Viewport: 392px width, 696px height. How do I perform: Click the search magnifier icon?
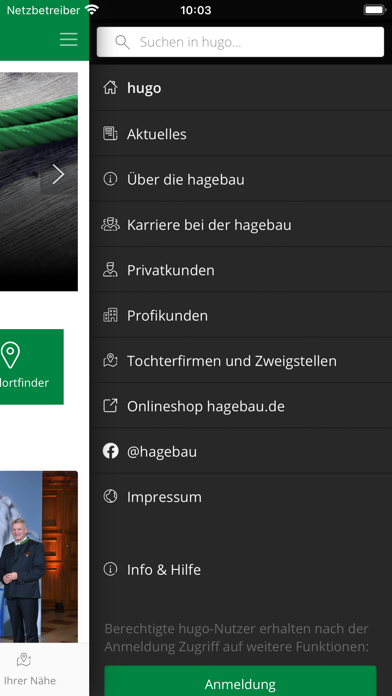coord(122,42)
